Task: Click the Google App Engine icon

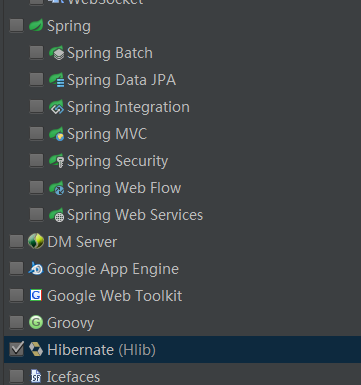Action: (x=36, y=268)
